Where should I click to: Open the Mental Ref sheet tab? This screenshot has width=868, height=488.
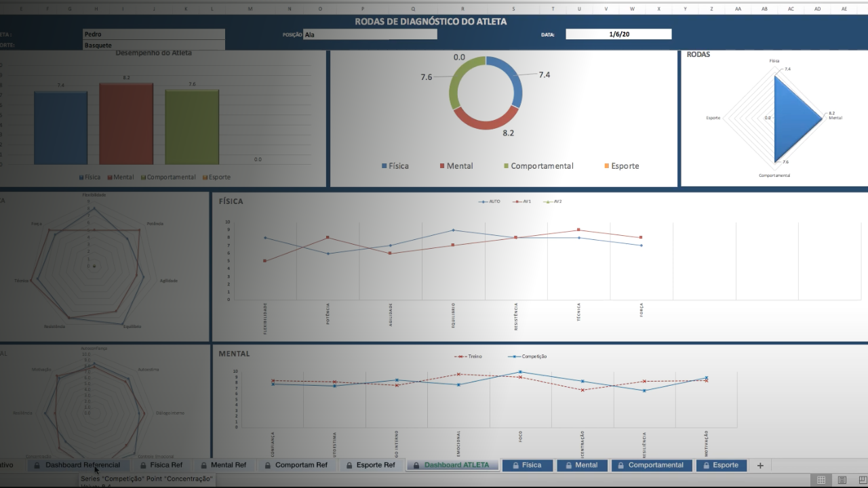tap(228, 465)
